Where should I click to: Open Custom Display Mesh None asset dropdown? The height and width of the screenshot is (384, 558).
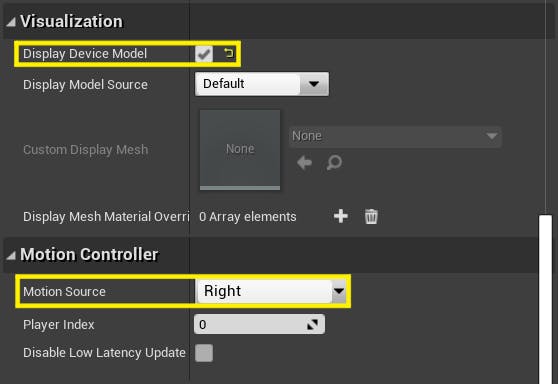(x=395, y=136)
